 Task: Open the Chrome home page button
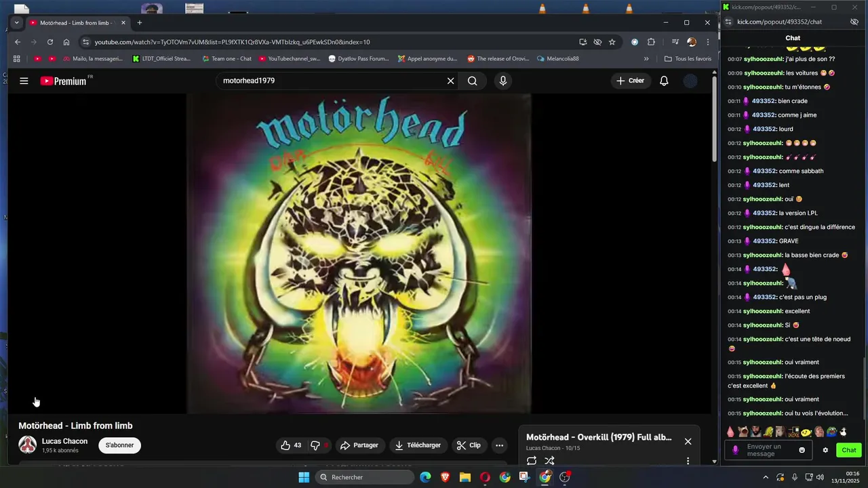pos(66,42)
